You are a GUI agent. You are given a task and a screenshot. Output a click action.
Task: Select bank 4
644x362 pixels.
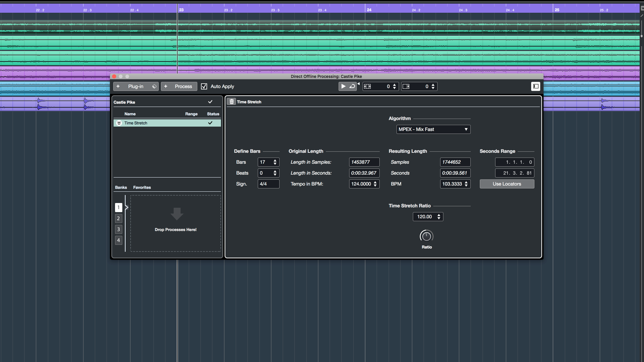118,240
